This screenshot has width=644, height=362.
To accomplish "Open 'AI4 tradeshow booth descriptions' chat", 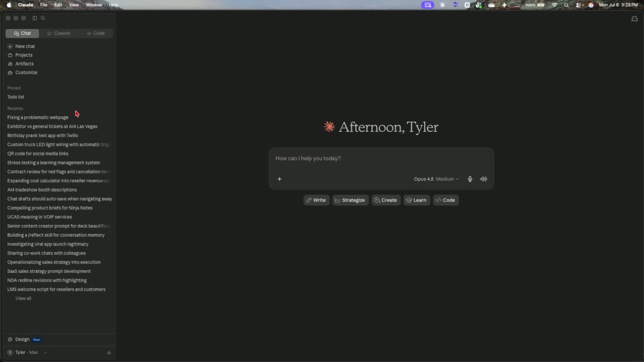I will coord(42,190).
